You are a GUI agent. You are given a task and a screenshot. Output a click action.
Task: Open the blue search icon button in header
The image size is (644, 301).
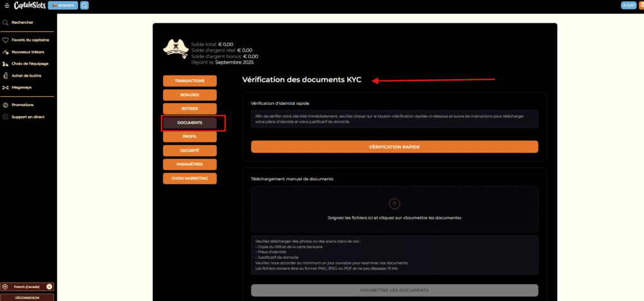pyautogui.click(x=84, y=5)
